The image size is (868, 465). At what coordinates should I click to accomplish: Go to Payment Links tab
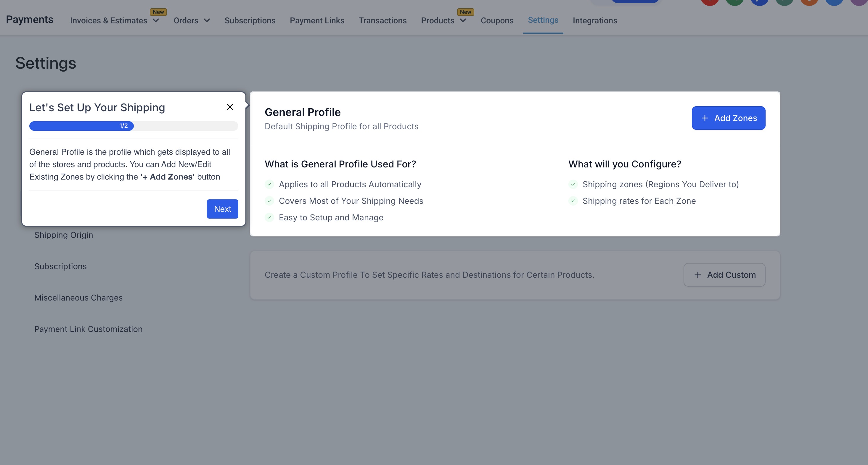317,20
